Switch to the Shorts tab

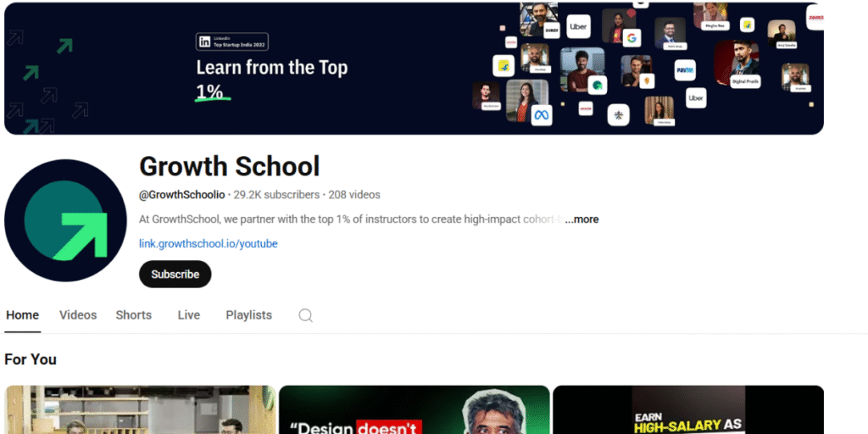click(x=133, y=315)
